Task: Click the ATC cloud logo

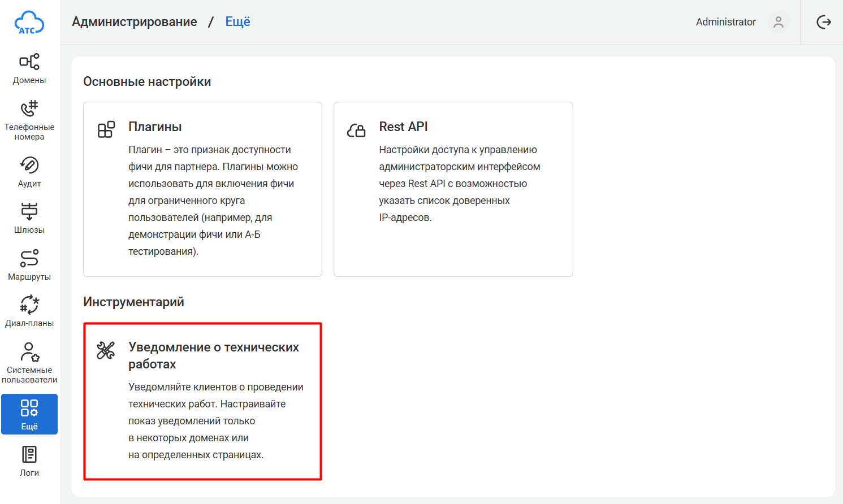Action: point(29,23)
